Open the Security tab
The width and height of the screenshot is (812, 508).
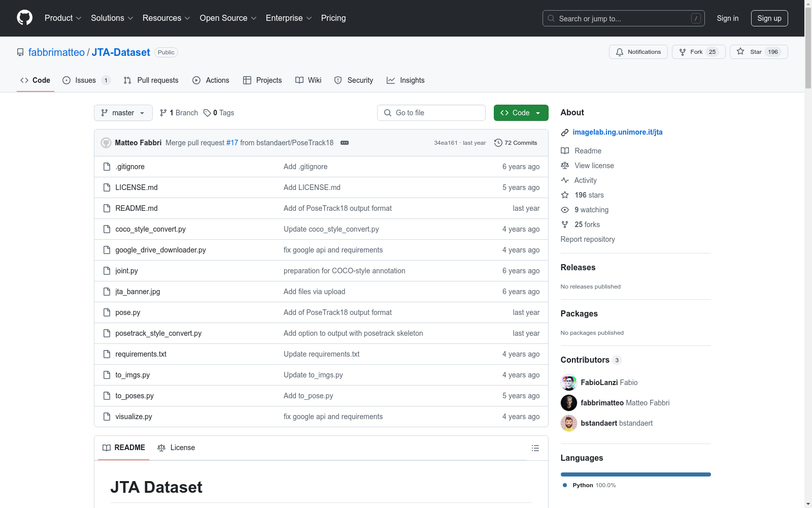pyautogui.click(x=354, y=80)
